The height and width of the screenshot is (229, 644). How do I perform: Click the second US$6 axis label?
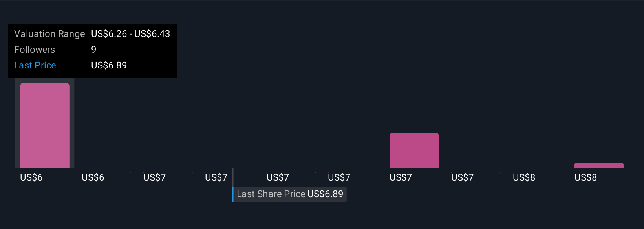point(93,178)
